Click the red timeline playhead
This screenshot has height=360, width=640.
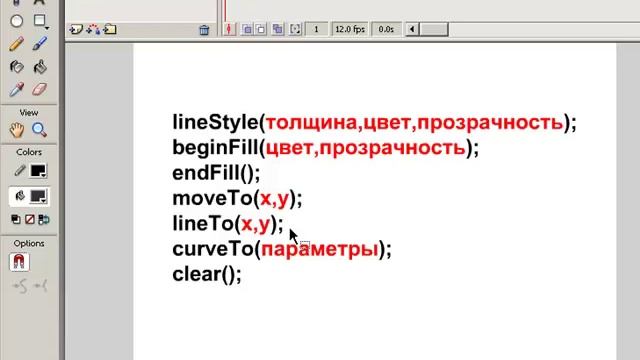tap(224, 10)
